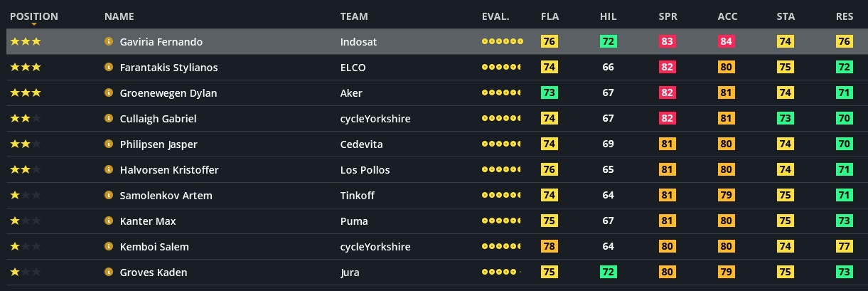Click the EVAL. column header

click(x=495, y=16)
